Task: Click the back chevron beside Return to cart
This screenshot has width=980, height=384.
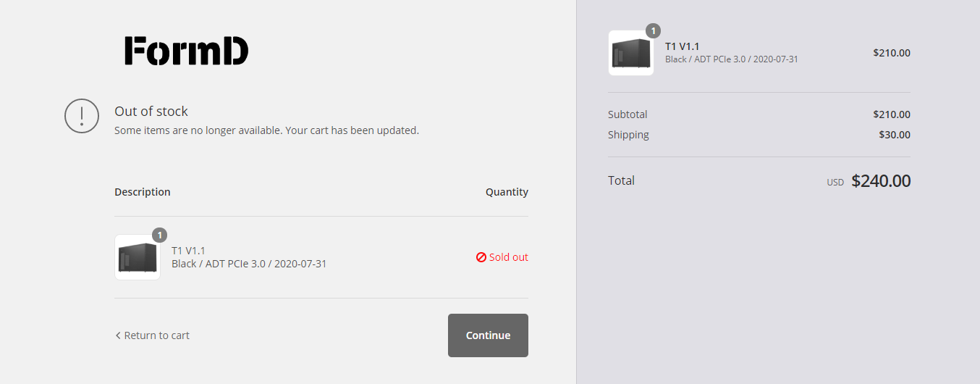Action: point(118,335)
